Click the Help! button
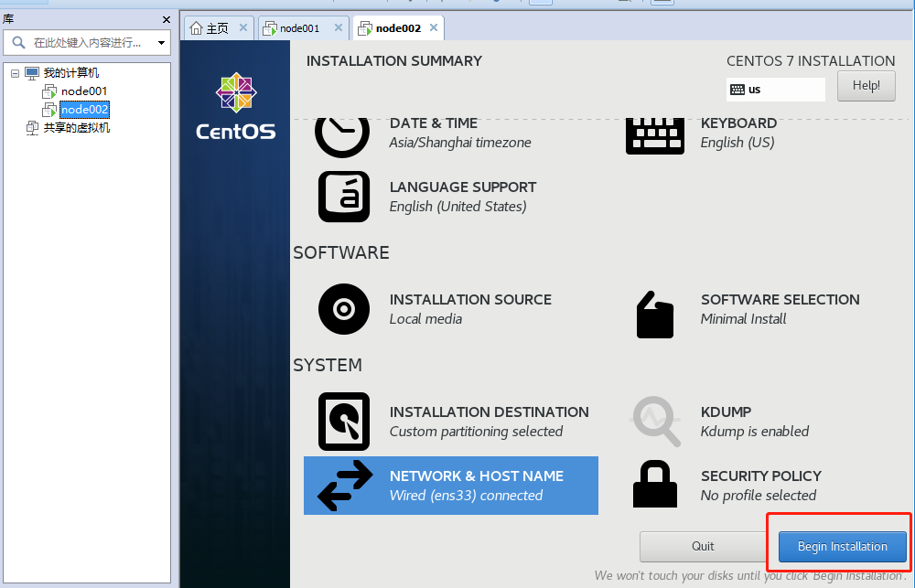This screenshot has width=915, height=588. (x=866, y=86)
